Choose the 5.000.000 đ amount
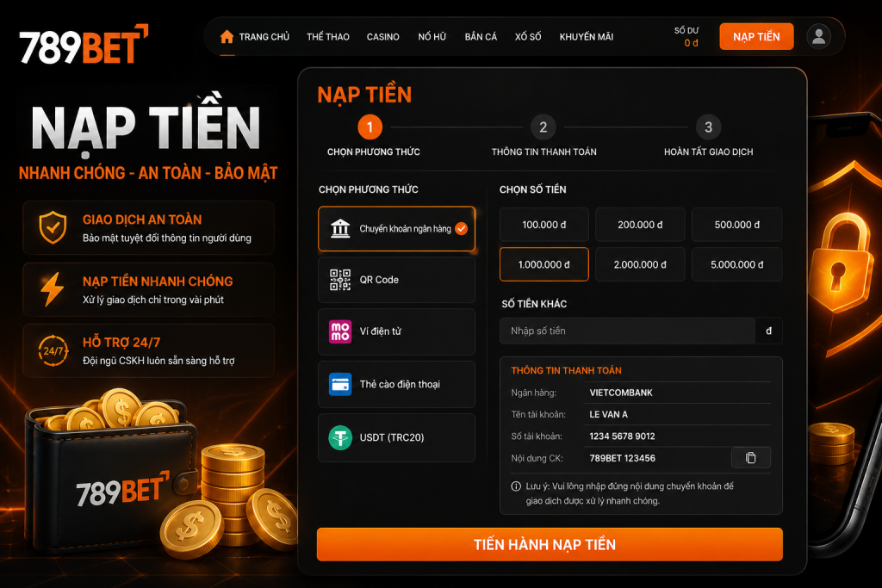 (737, 264)
